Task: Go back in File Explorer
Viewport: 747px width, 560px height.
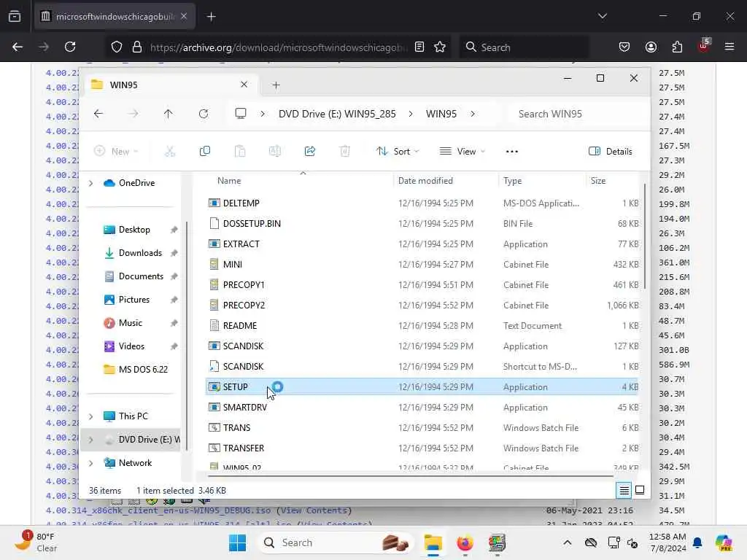Action: click(x=98, y=114)
